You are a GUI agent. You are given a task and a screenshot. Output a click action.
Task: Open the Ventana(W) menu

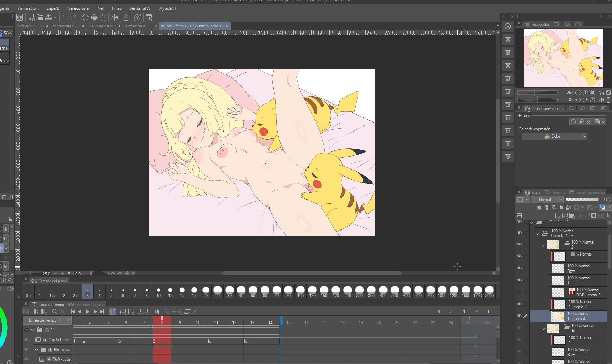(141, 8)
